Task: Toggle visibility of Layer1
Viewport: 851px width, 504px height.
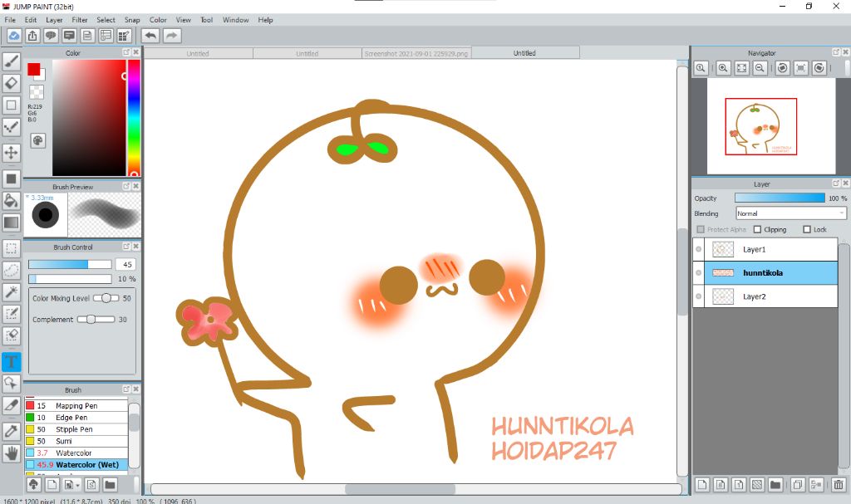Action: [x=698, y=250]
